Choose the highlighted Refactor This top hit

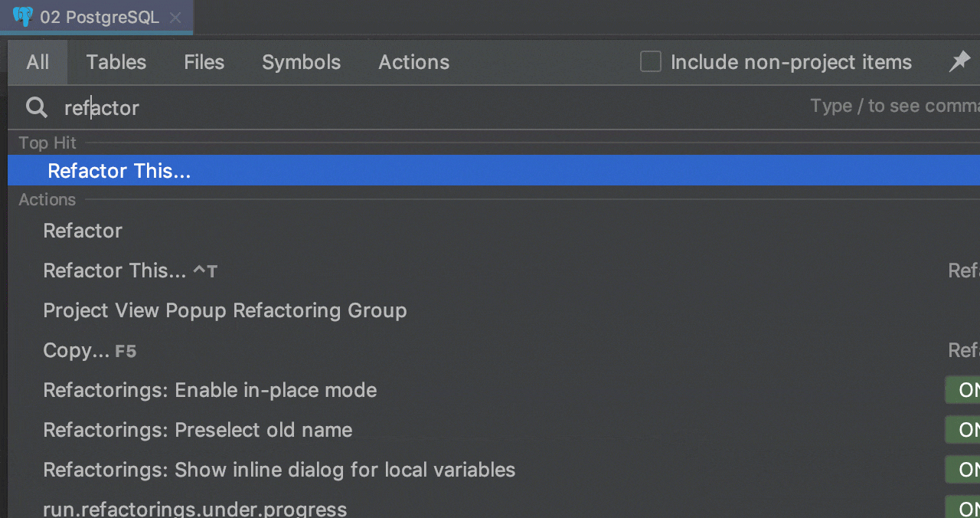pos(119,171)
